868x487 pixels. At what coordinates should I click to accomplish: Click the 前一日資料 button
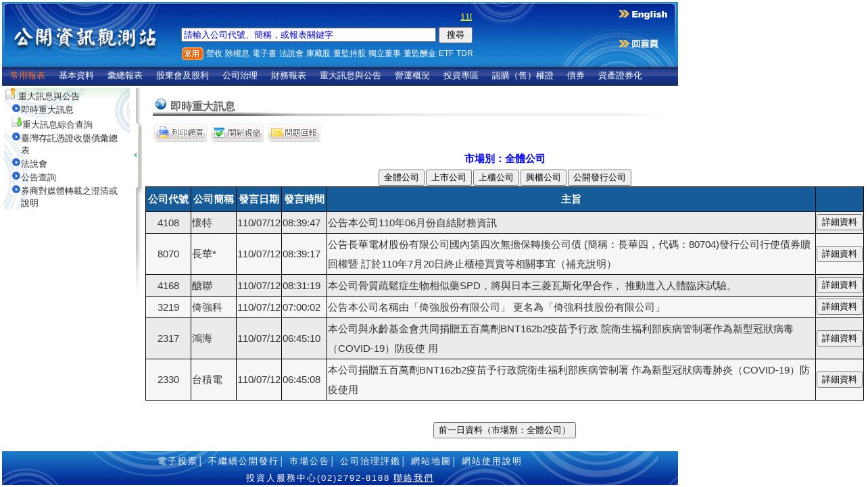coord(504,430)
